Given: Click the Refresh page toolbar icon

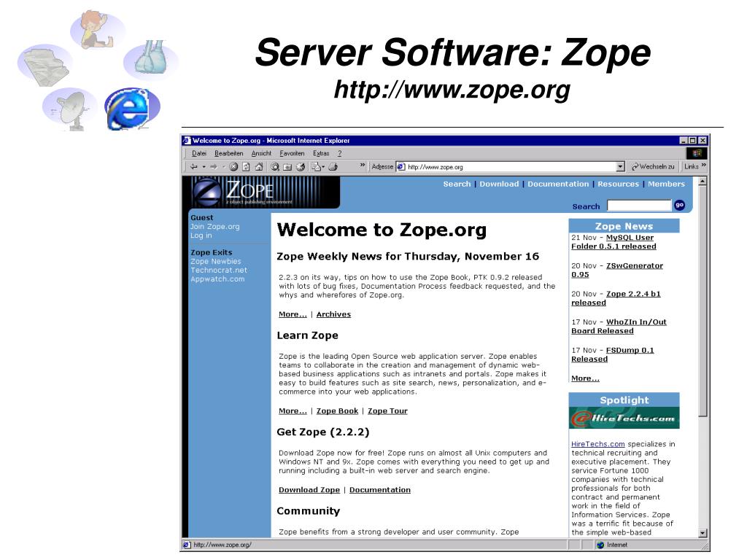Looking at the screenshot, I should [x=247, y=167].
